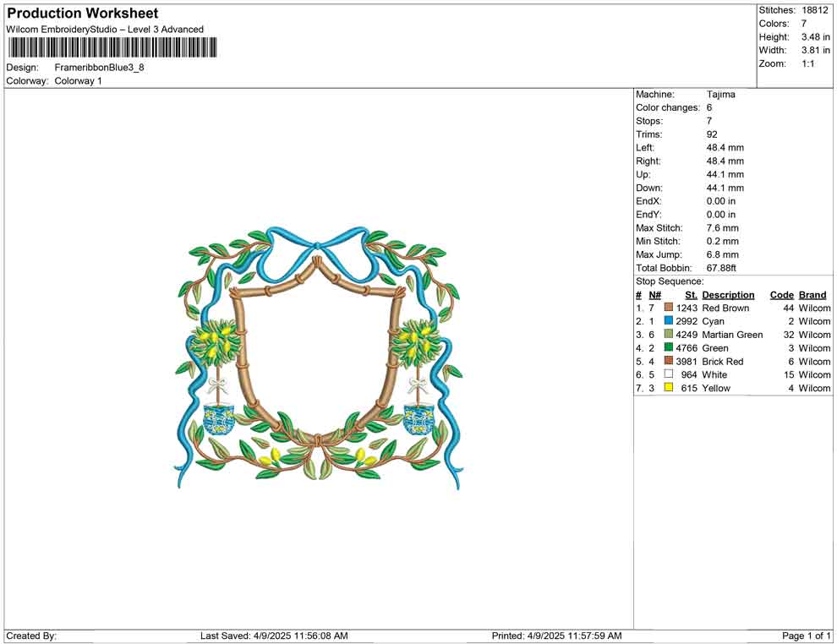This screenshot has height=644, width=837.
Task: Click the Brick Red description text
Action: (723, 361)
